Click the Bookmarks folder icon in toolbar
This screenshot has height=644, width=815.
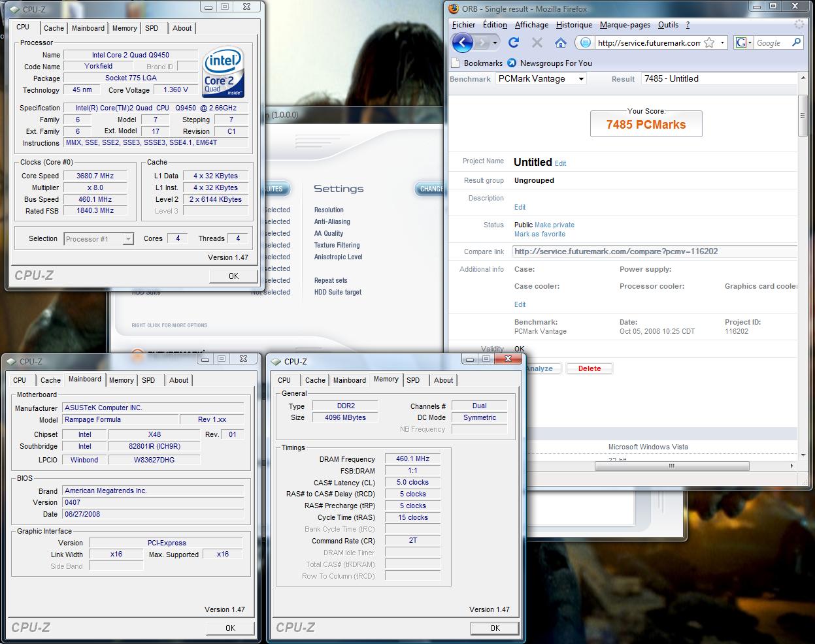pos(456,63)
